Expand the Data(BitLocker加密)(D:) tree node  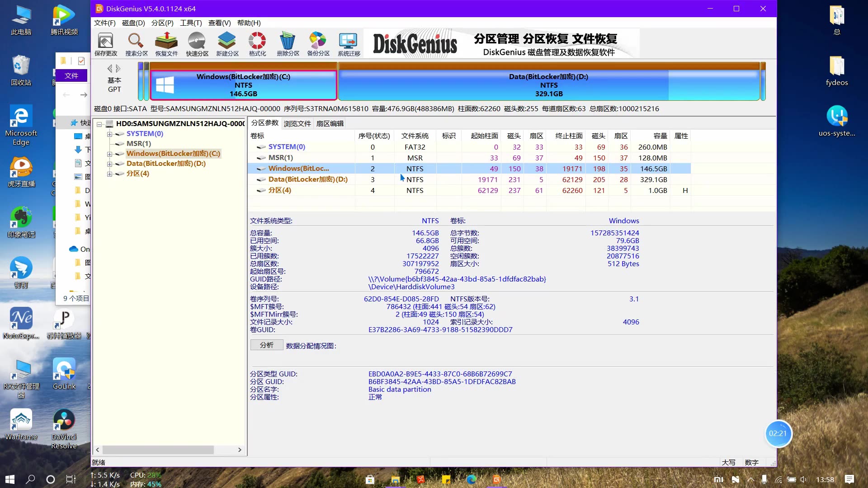point(109,164)
